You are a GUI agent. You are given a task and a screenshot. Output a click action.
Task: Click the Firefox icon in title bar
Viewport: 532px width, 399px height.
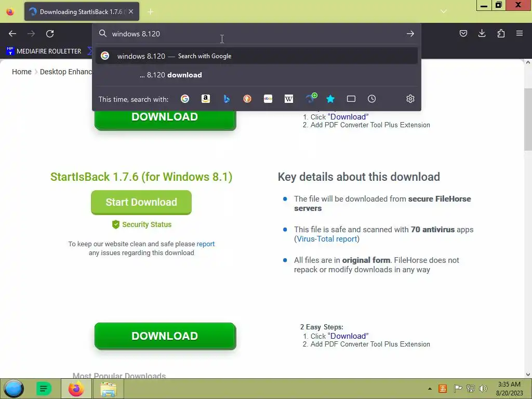(x=10, y=12)
